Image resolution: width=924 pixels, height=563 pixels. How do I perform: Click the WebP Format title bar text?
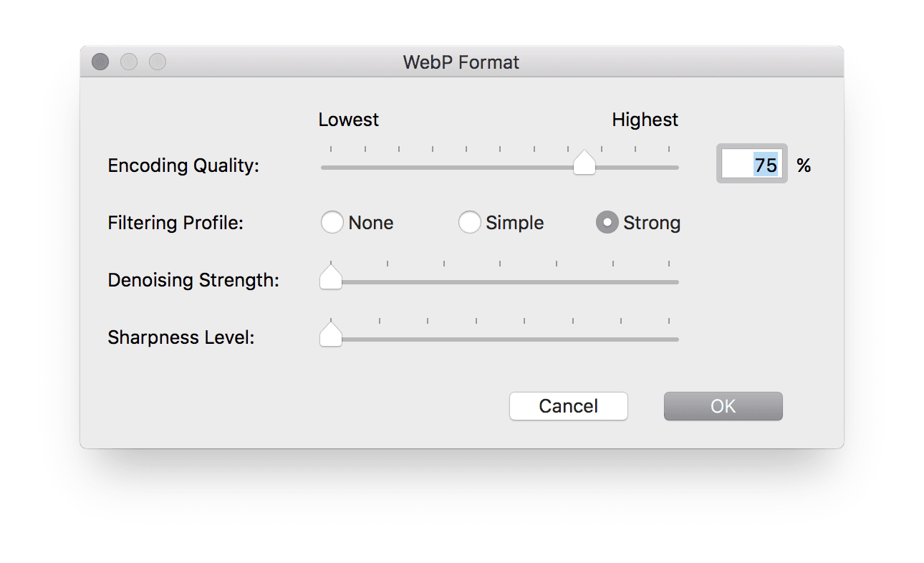(461, 62)
